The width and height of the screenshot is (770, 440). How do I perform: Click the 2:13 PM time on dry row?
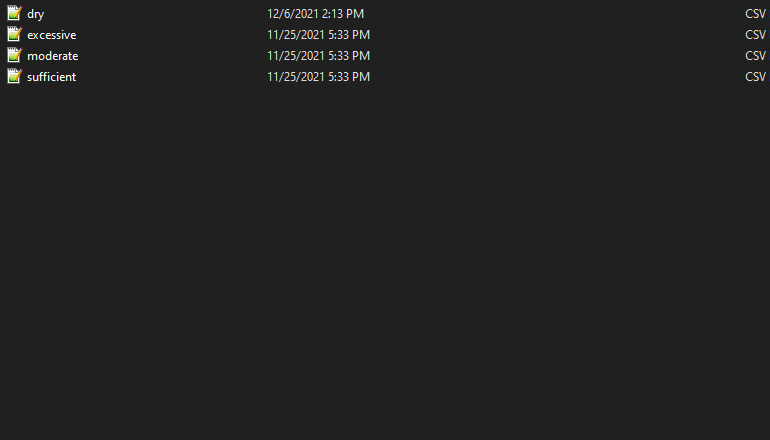pos(341,14)
